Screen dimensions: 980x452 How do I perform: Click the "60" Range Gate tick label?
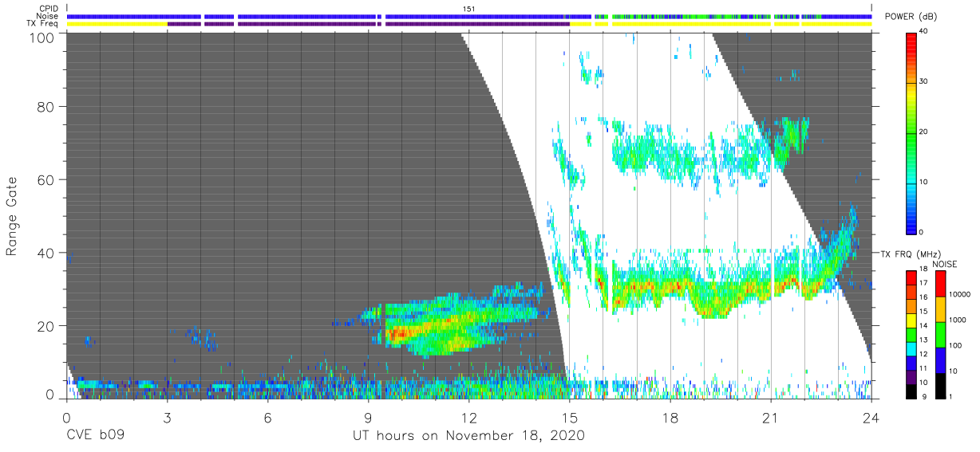[45, 179]
